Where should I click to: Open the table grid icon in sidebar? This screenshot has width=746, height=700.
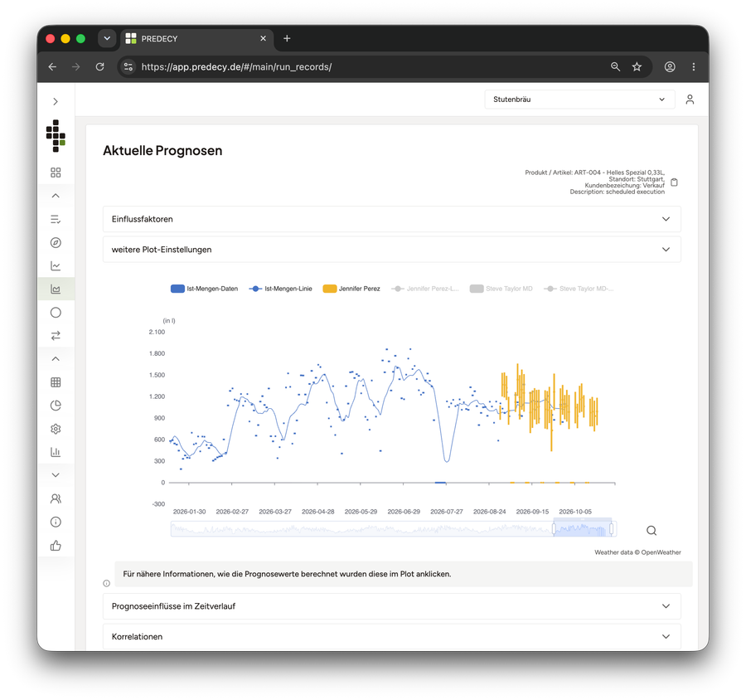56,382
